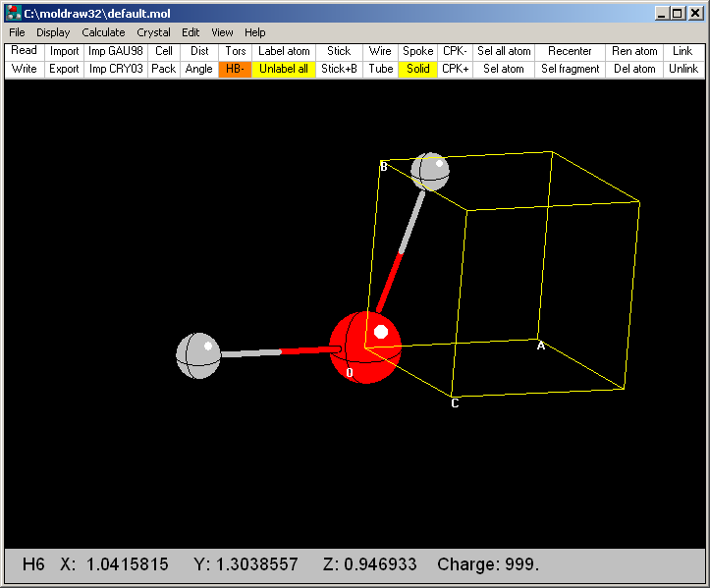
Task: Click the H6 atom name in status bar
Action: (33, 564)
